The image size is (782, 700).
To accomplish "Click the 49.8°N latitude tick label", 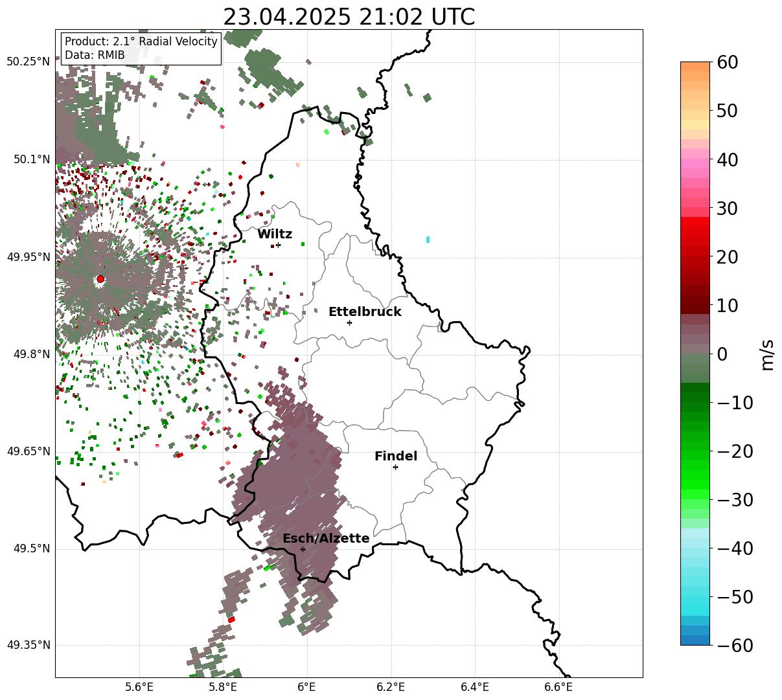I will (31, 354).
